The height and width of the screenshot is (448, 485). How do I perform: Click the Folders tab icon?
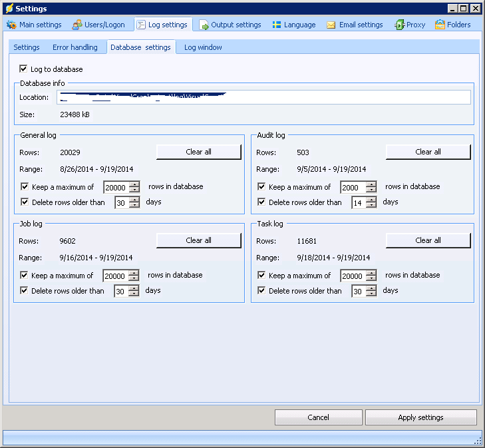pyautogui.click(x=440, y=25)
